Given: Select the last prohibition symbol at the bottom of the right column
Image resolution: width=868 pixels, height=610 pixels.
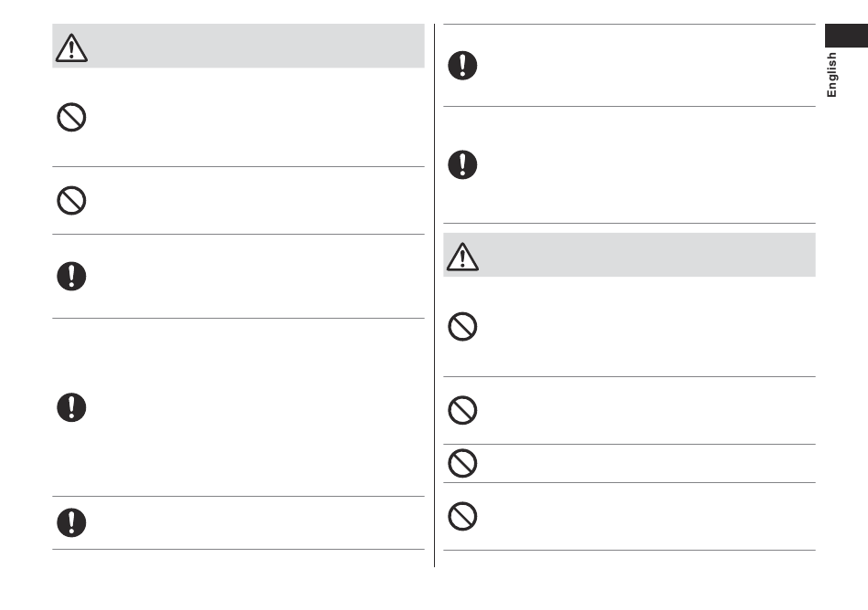Looking at the screenshot, I should [462, 516].
